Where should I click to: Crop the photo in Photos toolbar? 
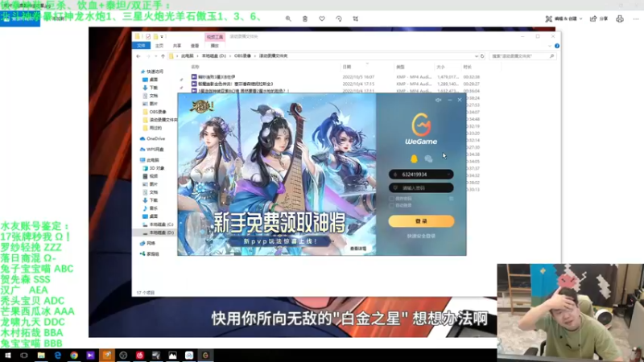(x=356, y=19)
